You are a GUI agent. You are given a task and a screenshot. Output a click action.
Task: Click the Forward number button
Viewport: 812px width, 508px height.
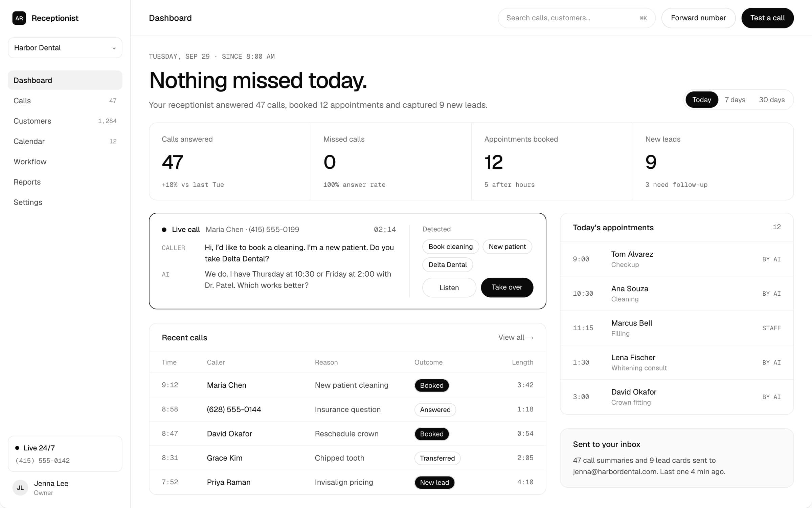pos(698,18)
